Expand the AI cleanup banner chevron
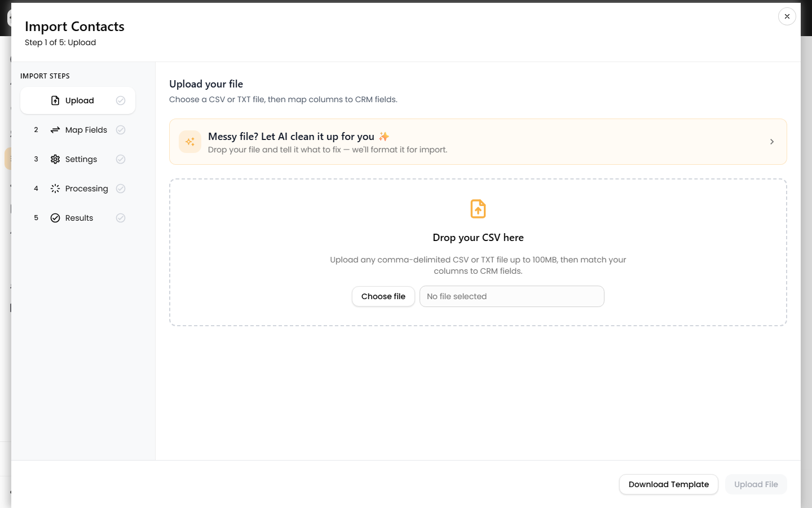812x508 pixels. pyautogui.click(x=772, y=142)
